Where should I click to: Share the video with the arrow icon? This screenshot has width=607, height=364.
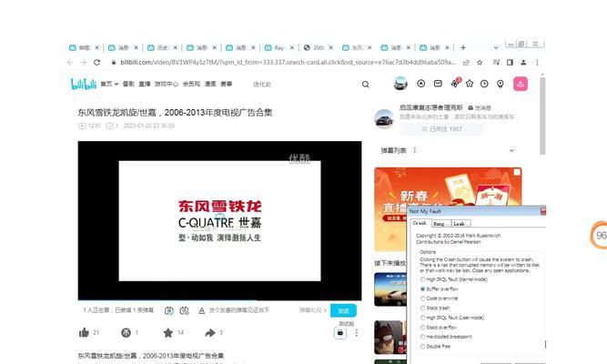[210, 332]
